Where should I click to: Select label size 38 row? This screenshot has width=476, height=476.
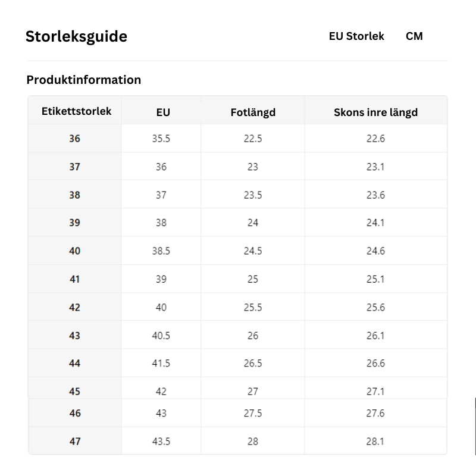(237, 195)
